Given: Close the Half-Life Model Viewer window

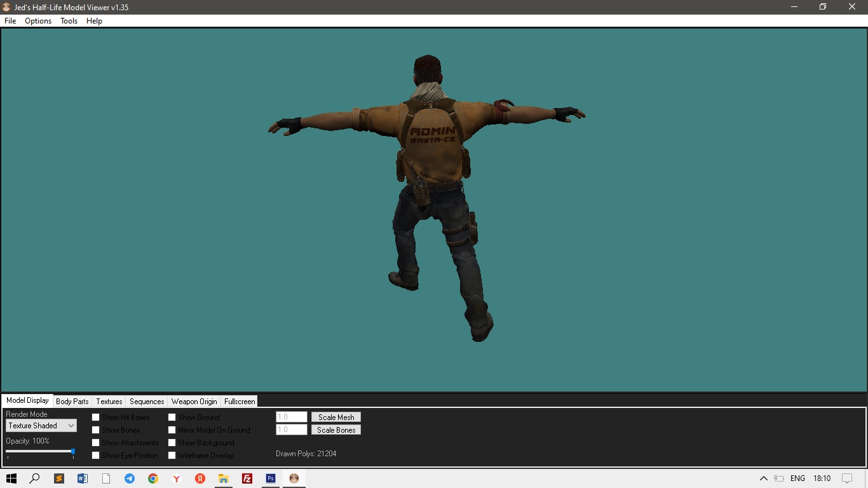Looking at the screenshot, I should [852, 6].
